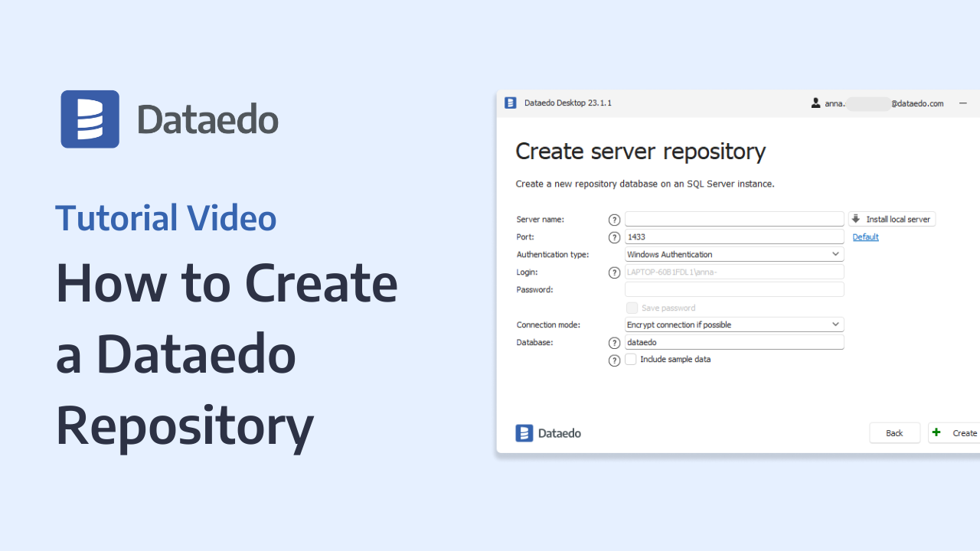Click the Dataedo icon in window title bar

pyautogui.click(x=511, y=103)
